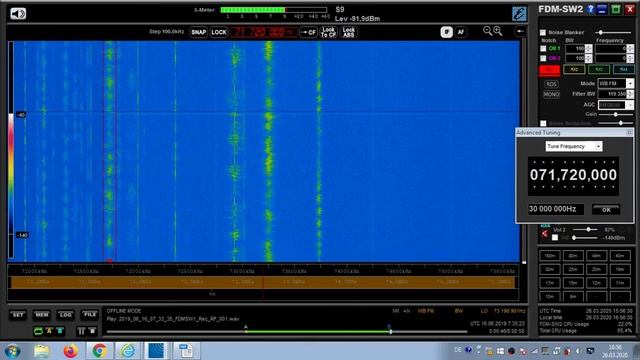The height and width of the screenshot is (360, 640).
Task: Click the AF view toggle button
Action: point(460,32)
